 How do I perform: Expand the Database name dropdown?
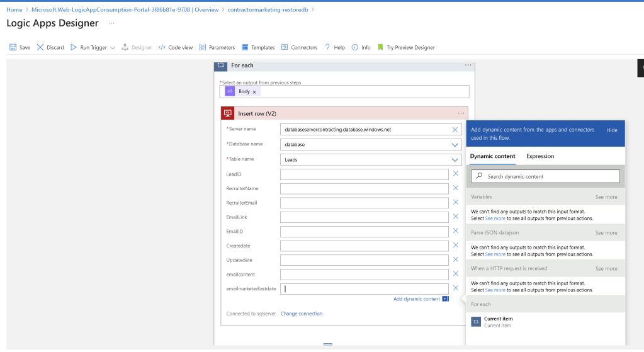[455, 145]
